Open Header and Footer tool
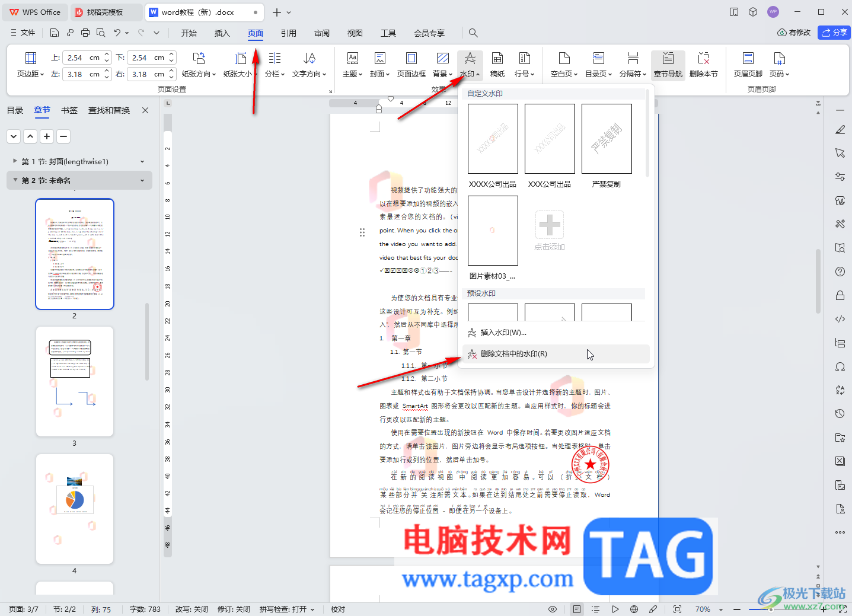 tap(748, 65)
